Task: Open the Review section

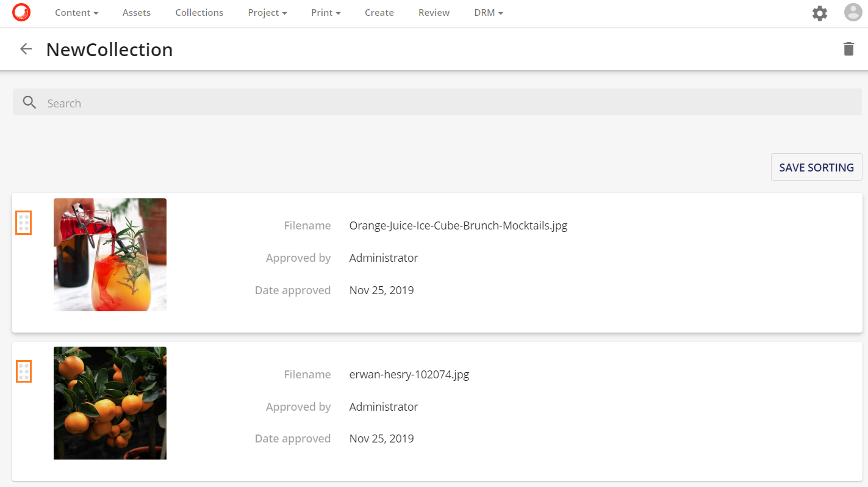Action: [434, 12]
